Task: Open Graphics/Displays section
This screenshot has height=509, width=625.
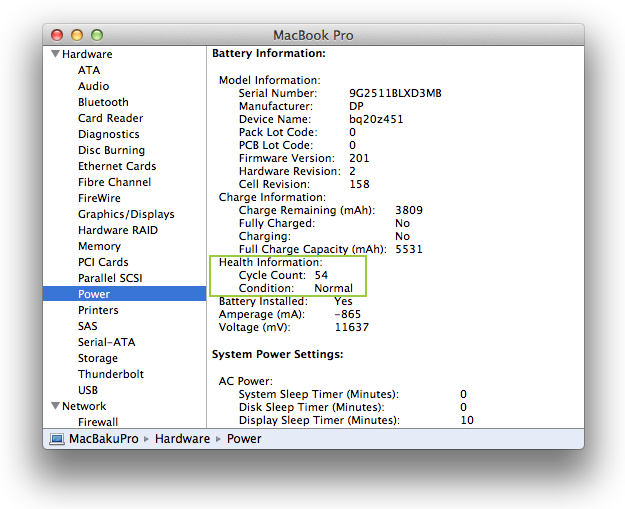Action: click(x=126, y=214)
